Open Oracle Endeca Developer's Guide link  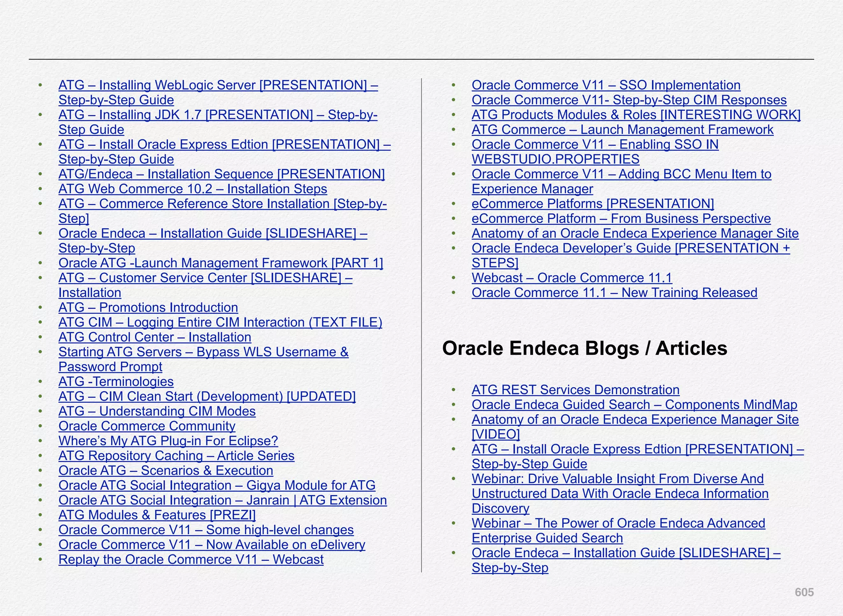631,256
